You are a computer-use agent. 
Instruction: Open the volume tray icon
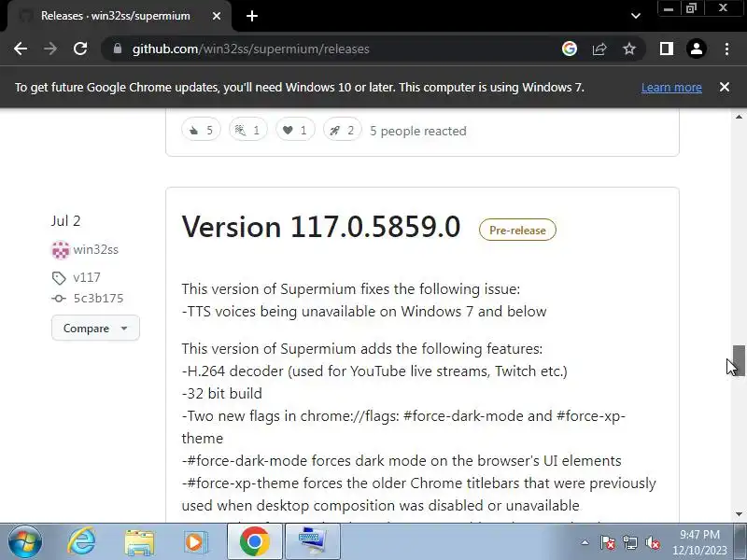coord(652,542)
